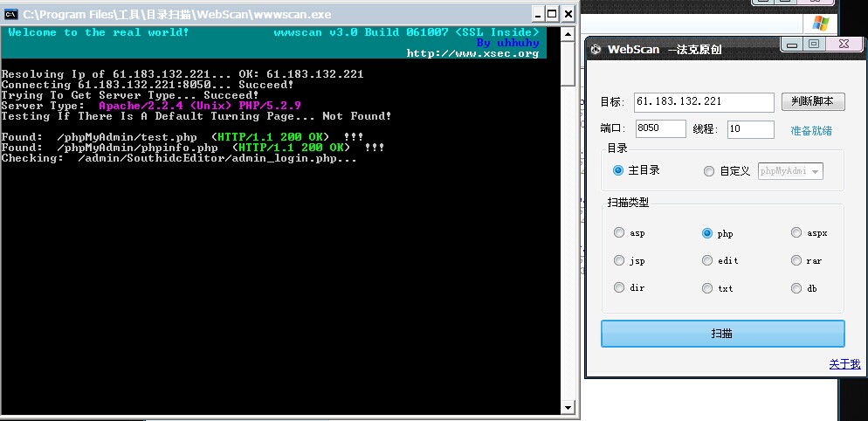Click the 判断脚本 button
Screen dimensions: 868x421
coord(813,101)
